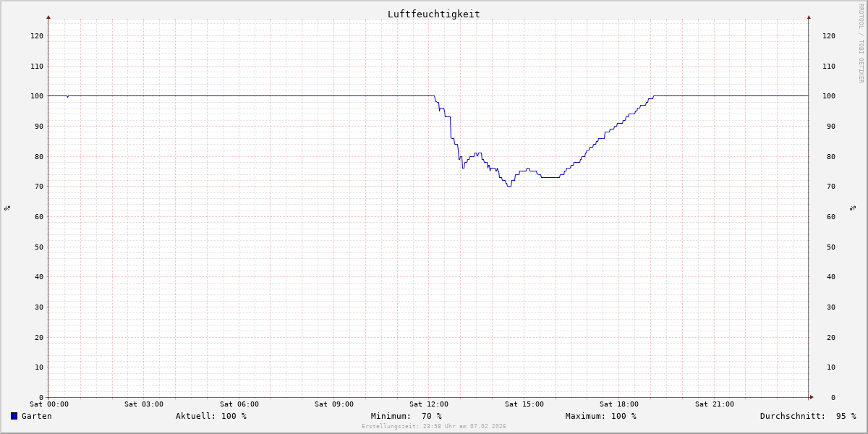Viewport: 868px width, 434px height.
Task: Select the Garten legend label
Action: 36,416
